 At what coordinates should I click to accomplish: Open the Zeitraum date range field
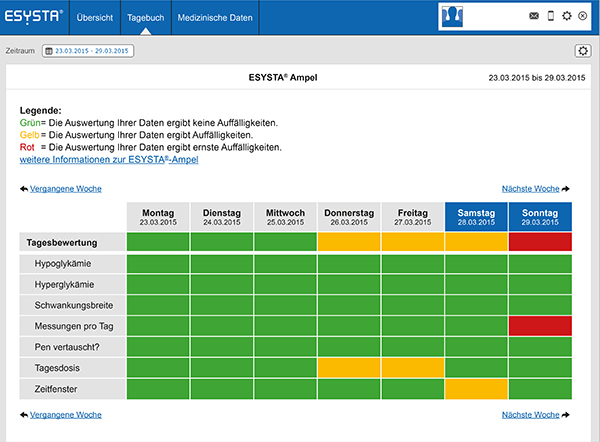pyautogui.click(x=88, y=51)
